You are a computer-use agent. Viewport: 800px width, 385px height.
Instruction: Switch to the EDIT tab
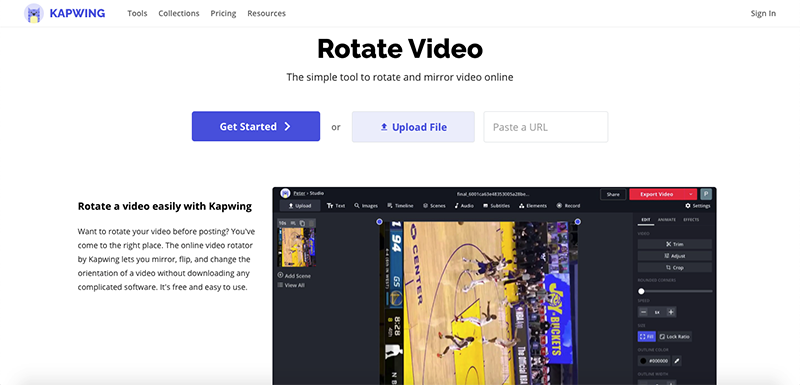tap(645, 220)
